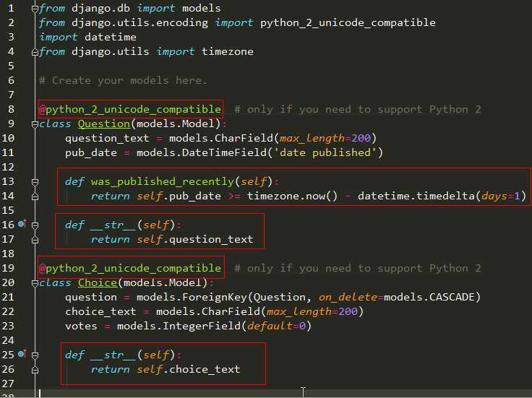The height and width of the screenshot is (398, 532).
Task: Collapse was_published_recently fold marker on line 13
Action: tap(35, 182)
